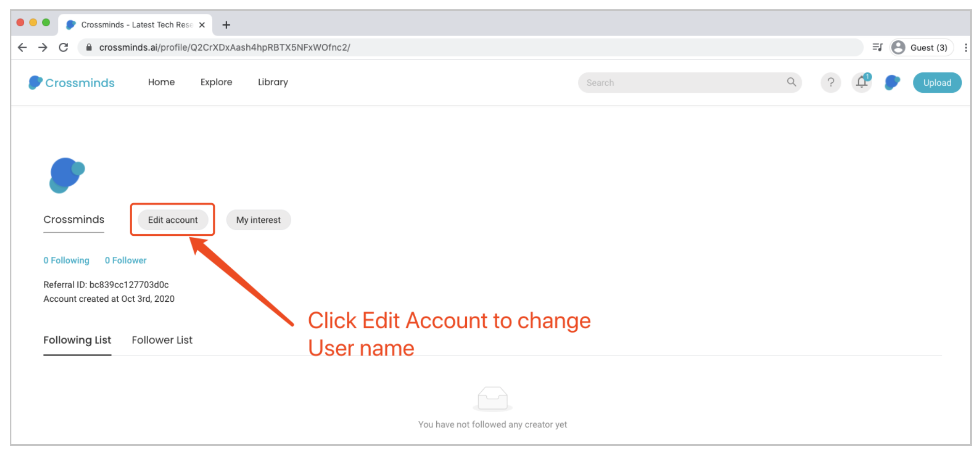View the 0 Following link

tap(66, 261)
